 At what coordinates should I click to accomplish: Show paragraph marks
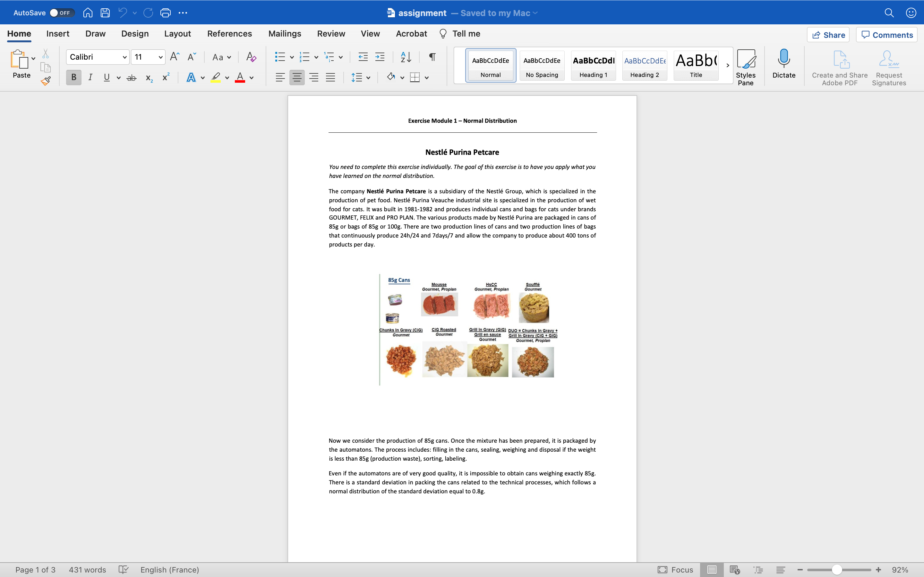point(432,57)
